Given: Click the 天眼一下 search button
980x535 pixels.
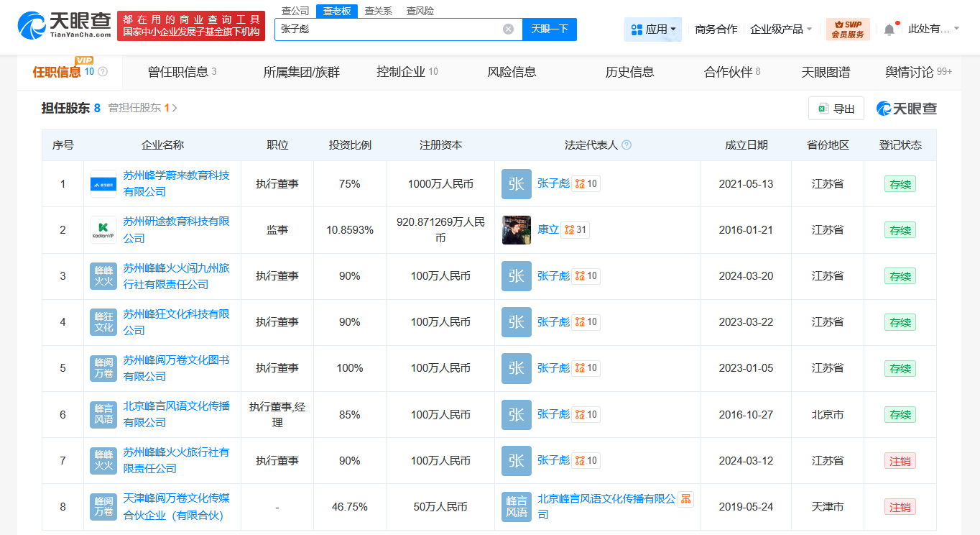Looking at the screenshot, I should click(x=550, y=29).
